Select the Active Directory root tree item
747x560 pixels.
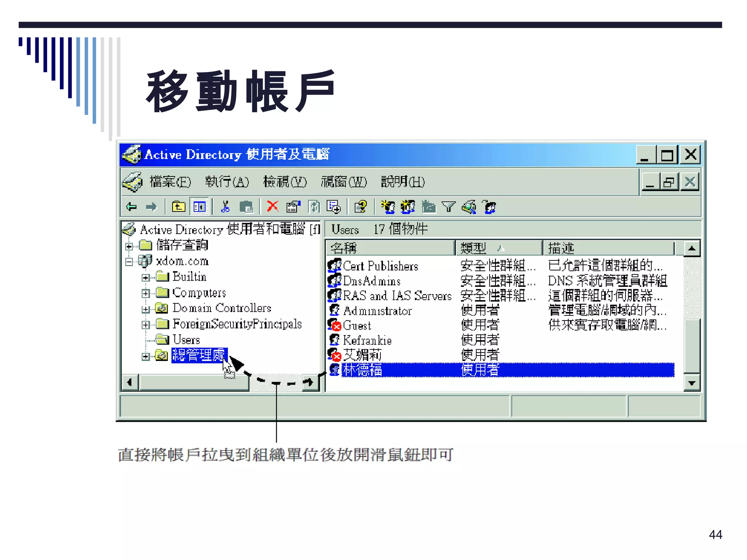tap(222, 229)
